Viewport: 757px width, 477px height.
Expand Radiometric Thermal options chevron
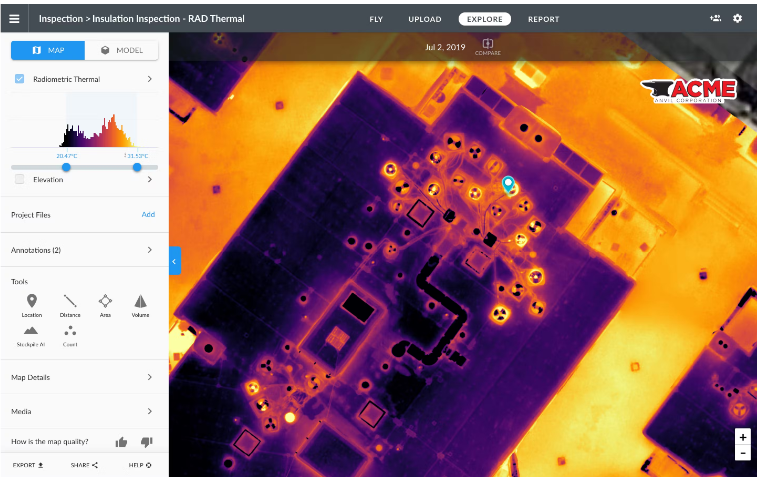pos(150,79)
